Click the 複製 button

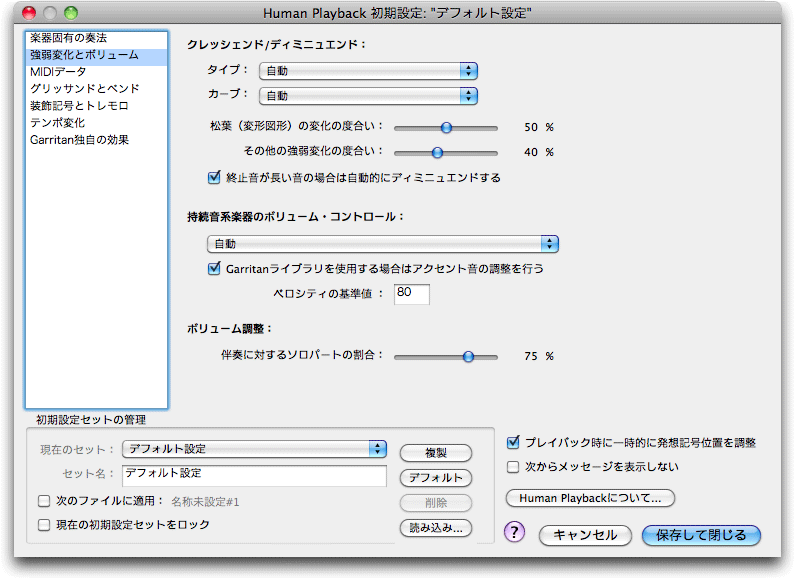(x=436, y=453)
